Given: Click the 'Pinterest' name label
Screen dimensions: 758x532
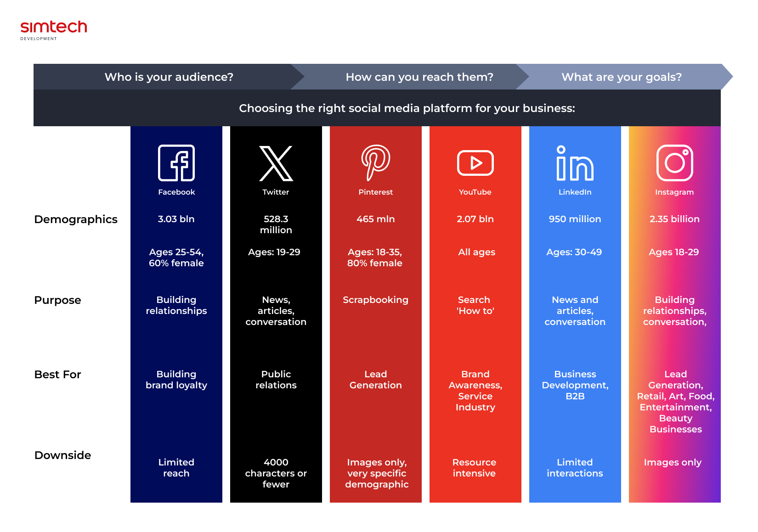Looking at the screenshot, I should 376,192.
